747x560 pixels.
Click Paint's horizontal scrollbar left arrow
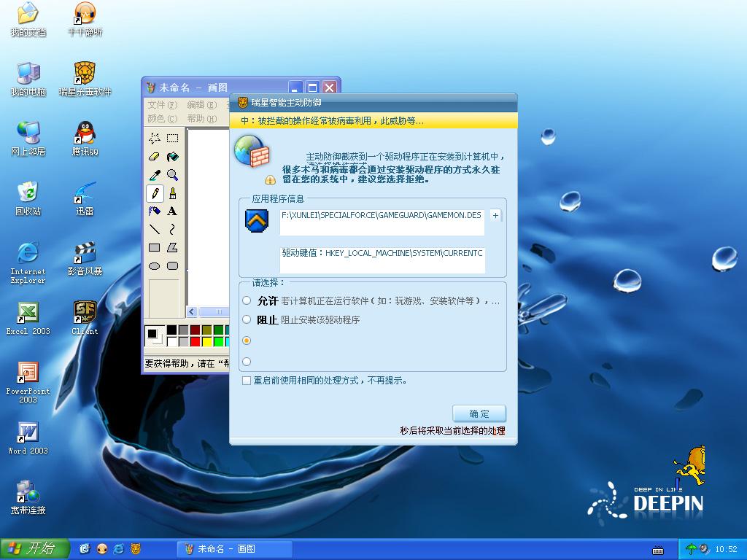point(193,312)
